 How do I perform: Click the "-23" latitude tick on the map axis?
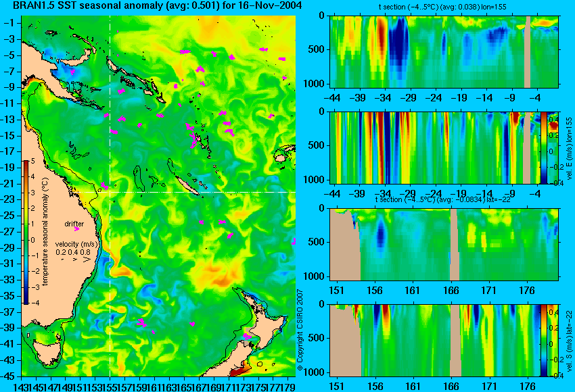(9, 199)
